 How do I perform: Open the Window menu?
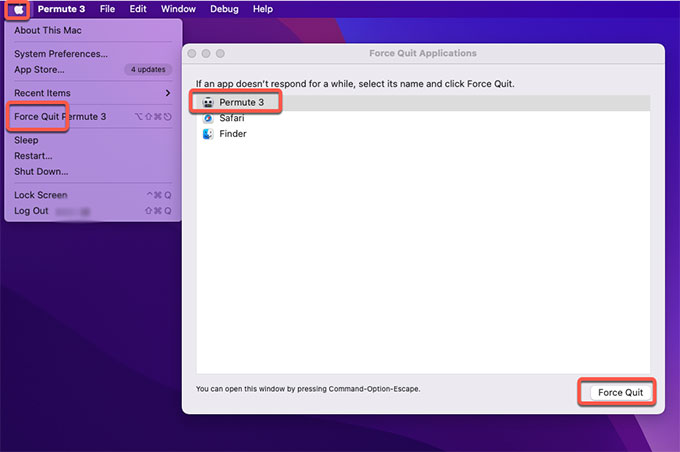[x=178, y=9]
